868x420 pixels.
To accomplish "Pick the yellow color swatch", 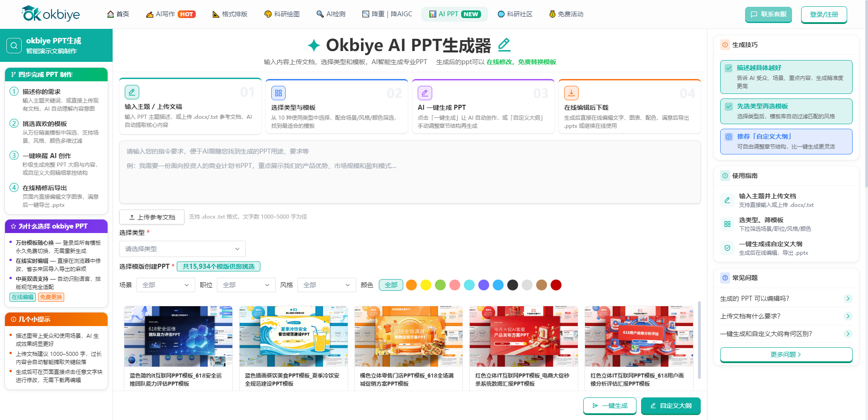I will (426, 285).
